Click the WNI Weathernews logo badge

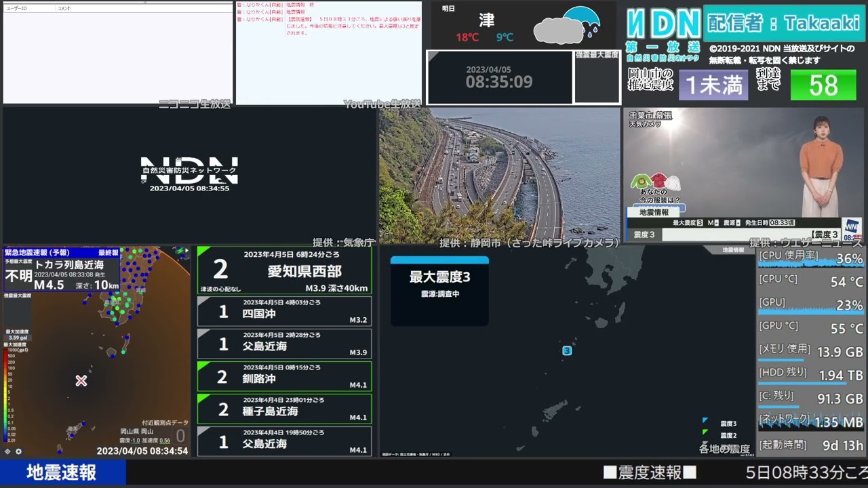tap(851, 228)
